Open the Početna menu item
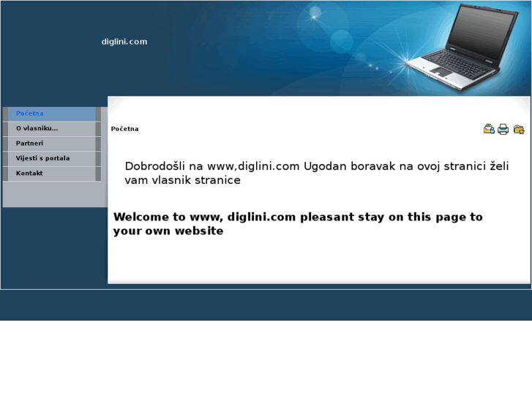Image resolution: width=532 pixels, height=399 pixels. coord(52,113)
